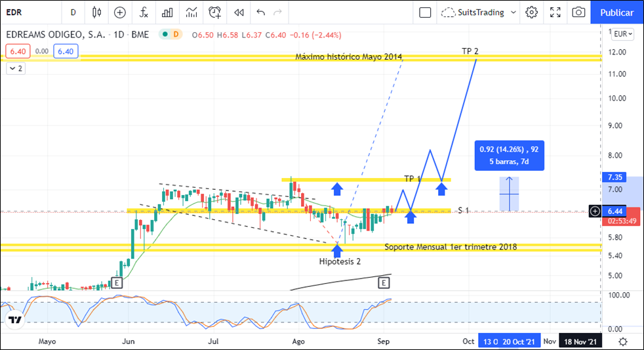Viewport: 644px width, 350px height.
Task: Undo the last chart action
Action: click(261, 12)
